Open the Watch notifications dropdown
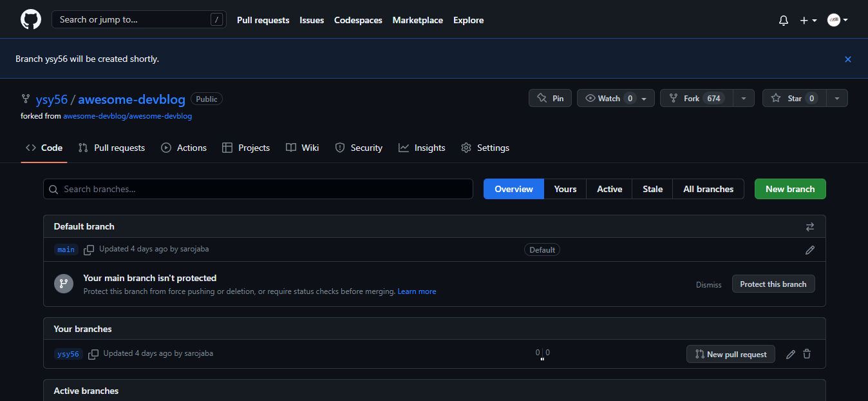This screenshot has height=401, width=868. [616, 98]
